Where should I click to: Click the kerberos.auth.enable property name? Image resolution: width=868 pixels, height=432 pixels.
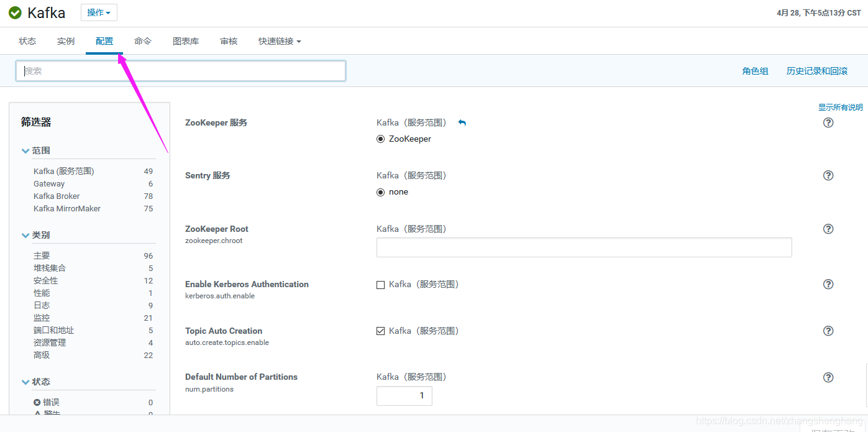(220, 296)
